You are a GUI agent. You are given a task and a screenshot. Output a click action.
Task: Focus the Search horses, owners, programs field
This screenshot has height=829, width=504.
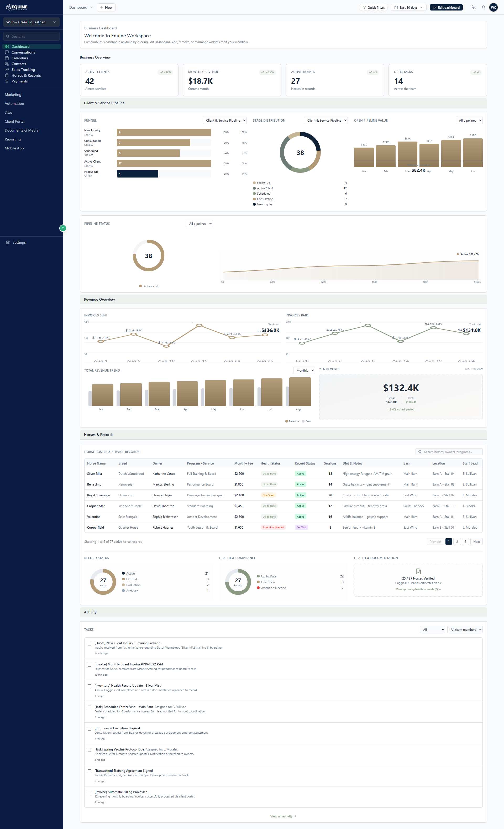(x=449, y=452)
